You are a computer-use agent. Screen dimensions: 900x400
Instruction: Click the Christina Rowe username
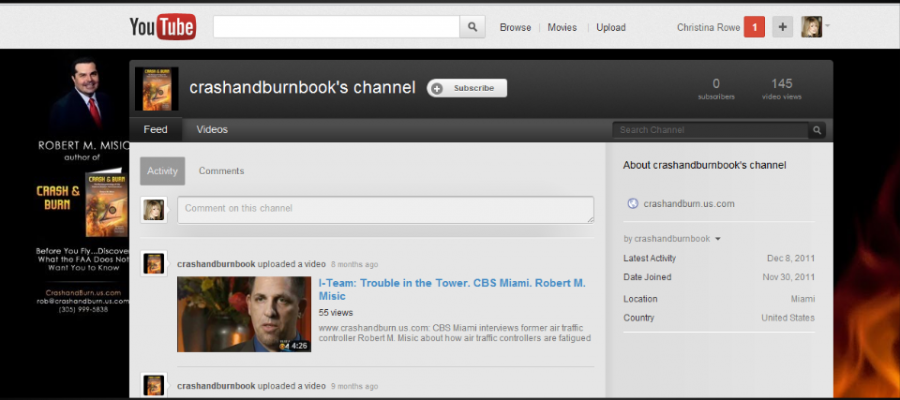click(708, 28)
